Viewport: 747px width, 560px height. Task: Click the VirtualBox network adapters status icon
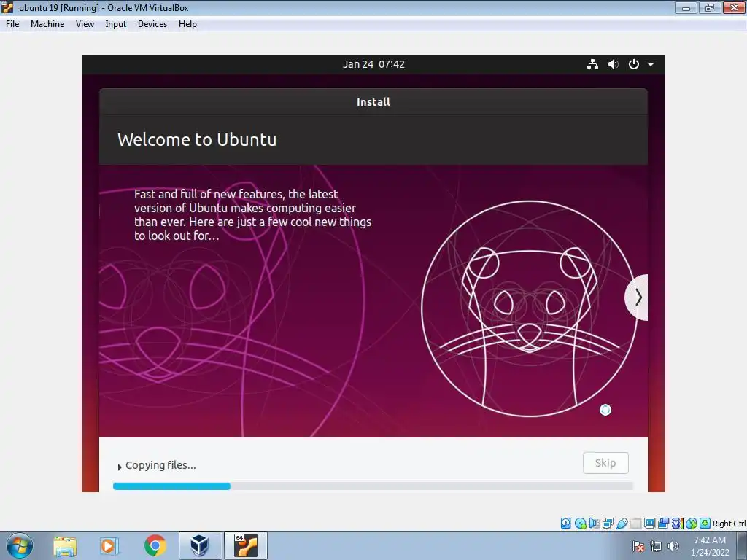click(608, 524)
